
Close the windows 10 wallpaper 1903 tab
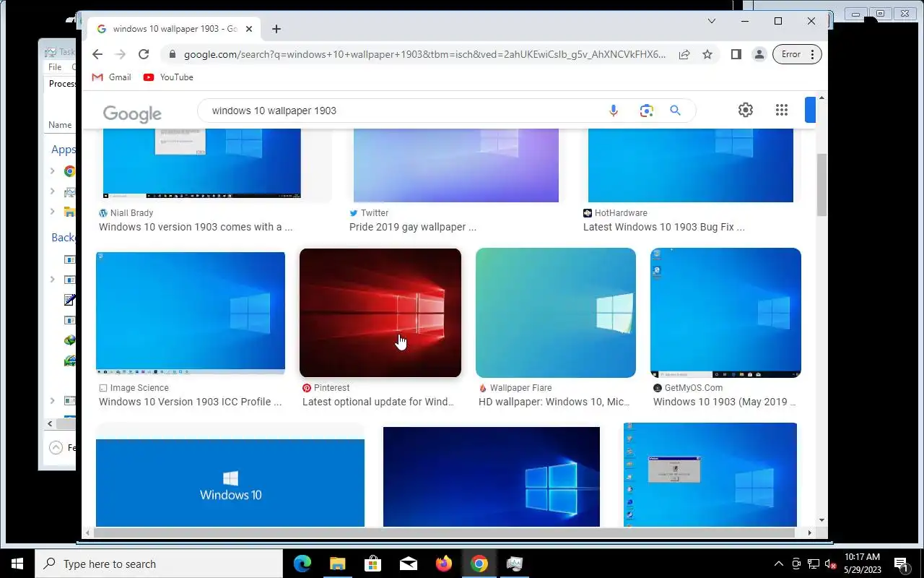coord(249,29)
